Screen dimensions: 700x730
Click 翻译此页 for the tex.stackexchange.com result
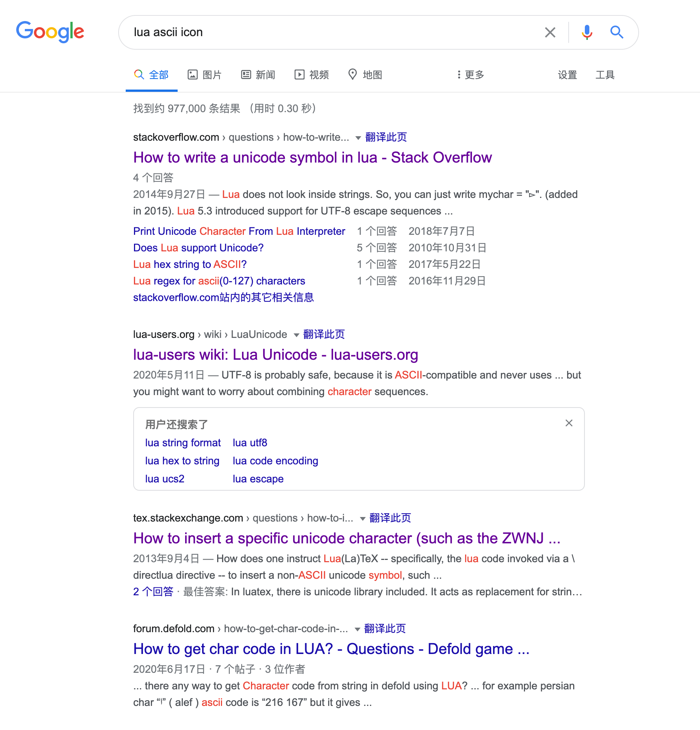coord(390,518)
